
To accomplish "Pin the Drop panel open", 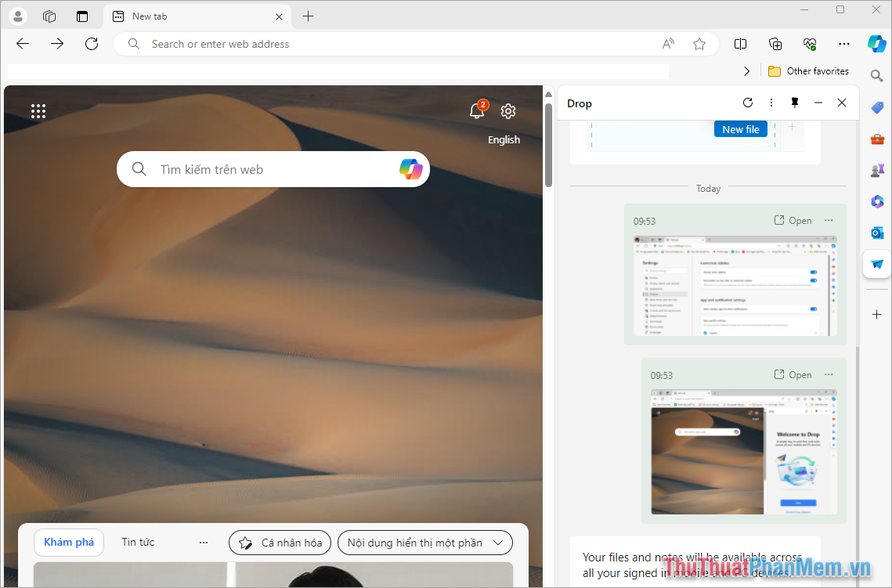I will pos(794,103).
